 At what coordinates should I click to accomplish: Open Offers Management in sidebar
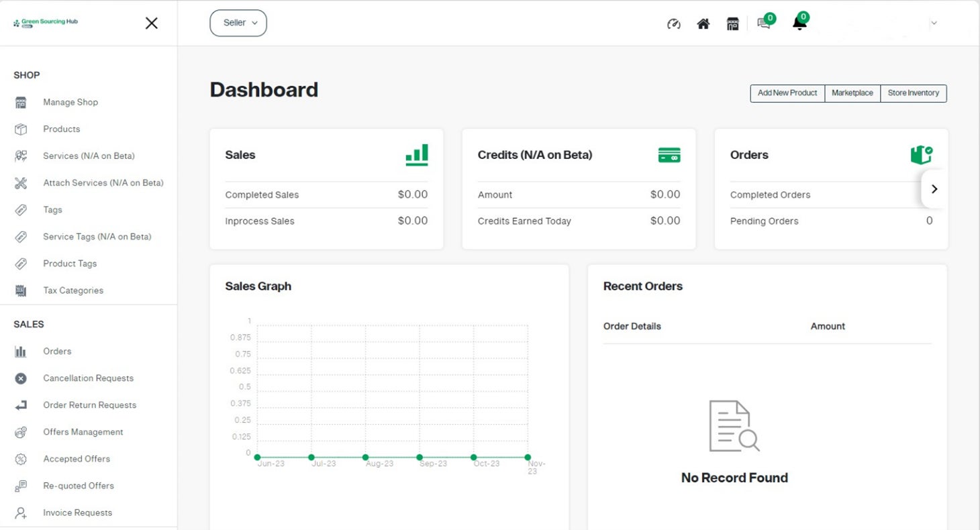tap(83, 432)
